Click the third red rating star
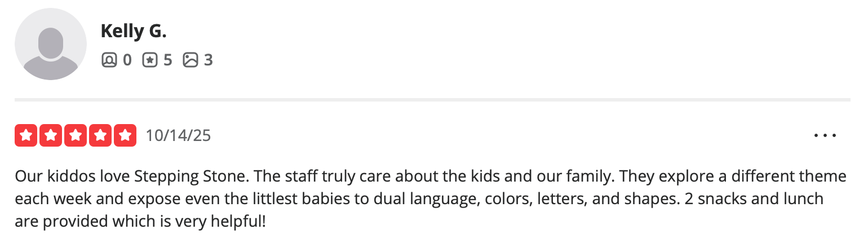This screenshot has width=868, height=238. pyautogui.click(x=75, y=135)
